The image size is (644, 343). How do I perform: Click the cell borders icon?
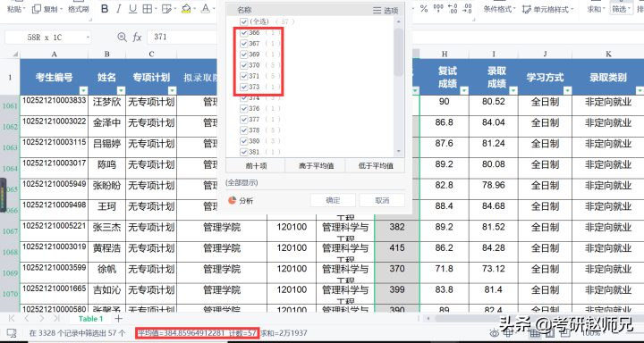point(147,9)
